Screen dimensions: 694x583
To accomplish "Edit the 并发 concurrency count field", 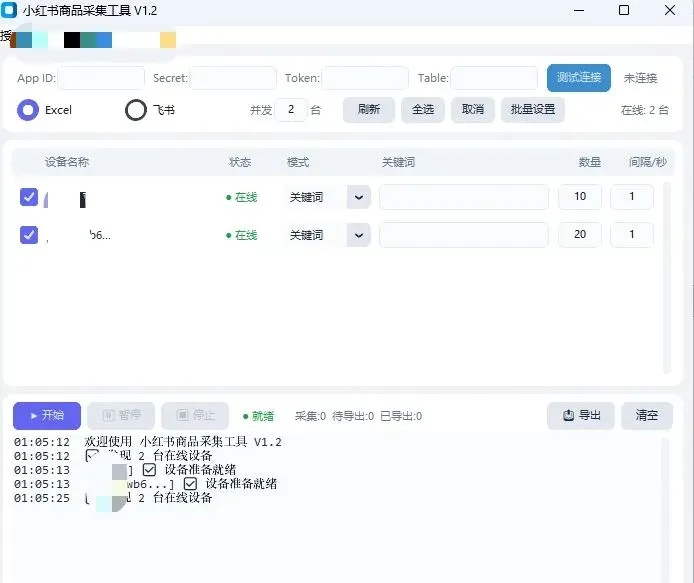I will [291, 109].
